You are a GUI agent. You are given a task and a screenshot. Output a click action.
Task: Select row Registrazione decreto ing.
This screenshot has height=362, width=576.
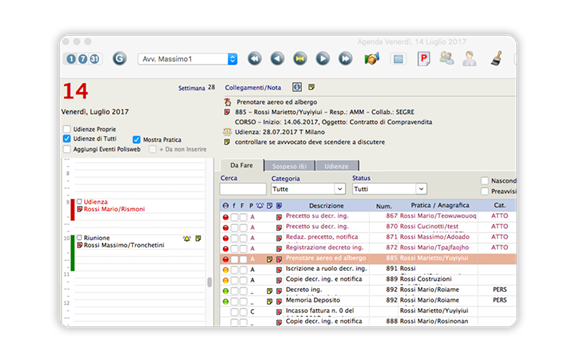(368, 248)
